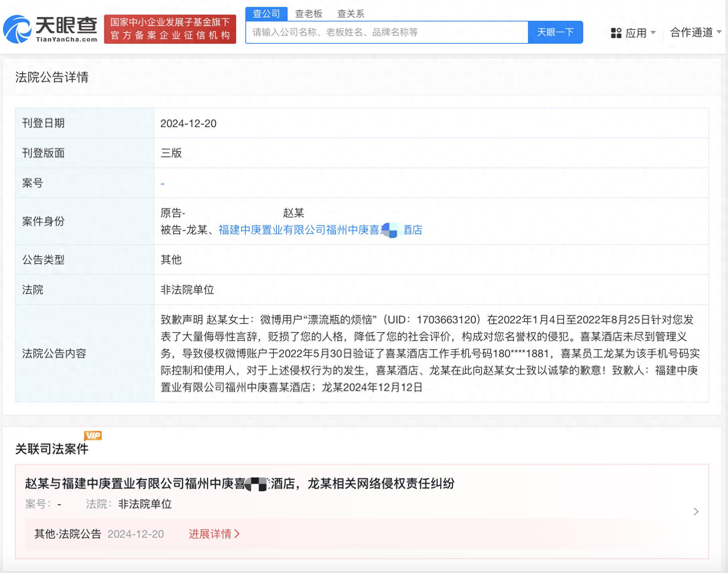Click the 关联司法案件 section heading

coord(52,449)
